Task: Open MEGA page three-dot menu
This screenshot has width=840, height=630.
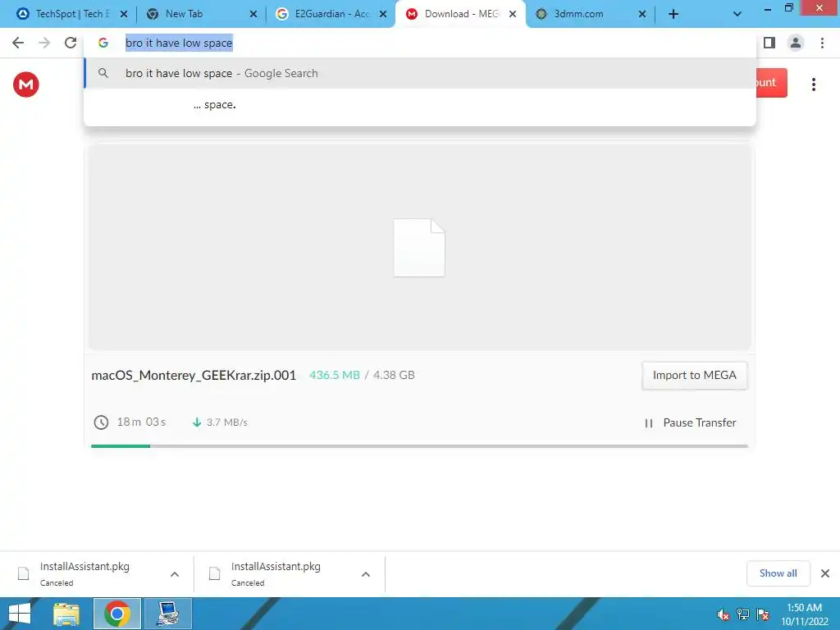Action: (813, 84)
